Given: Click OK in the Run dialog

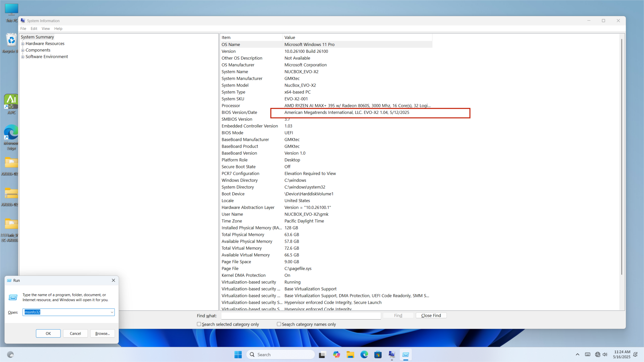Looking at the screenshot, I should coord(48,333).
